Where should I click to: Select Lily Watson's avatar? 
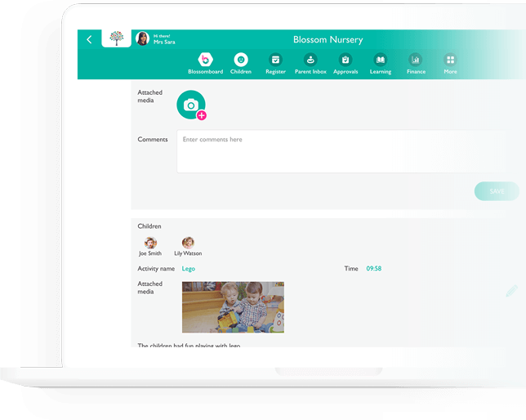188,243
